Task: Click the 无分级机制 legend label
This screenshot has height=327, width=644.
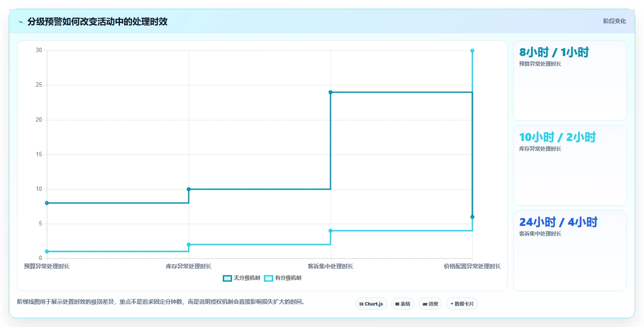Action: [x=247, y=278]
